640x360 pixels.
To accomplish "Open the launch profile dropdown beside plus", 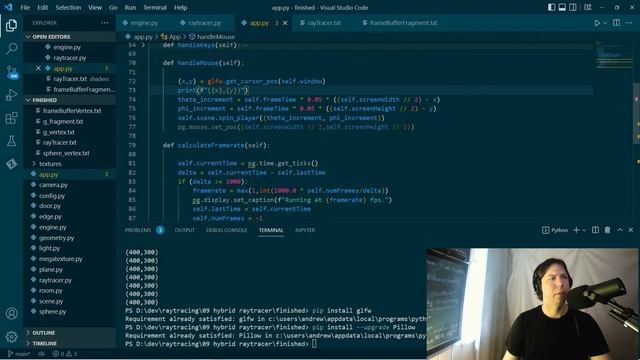I will pyautogui.click(x=584, y=230).
